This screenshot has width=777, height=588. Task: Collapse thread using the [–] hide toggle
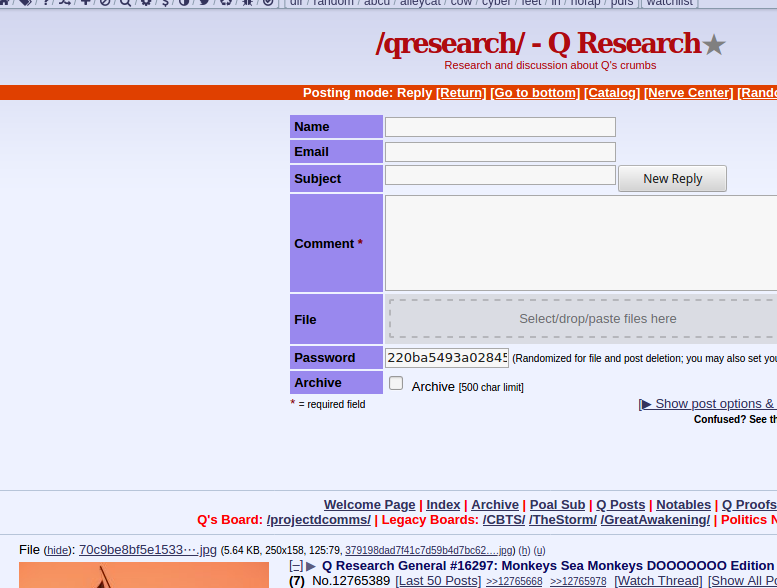point(296,566)
